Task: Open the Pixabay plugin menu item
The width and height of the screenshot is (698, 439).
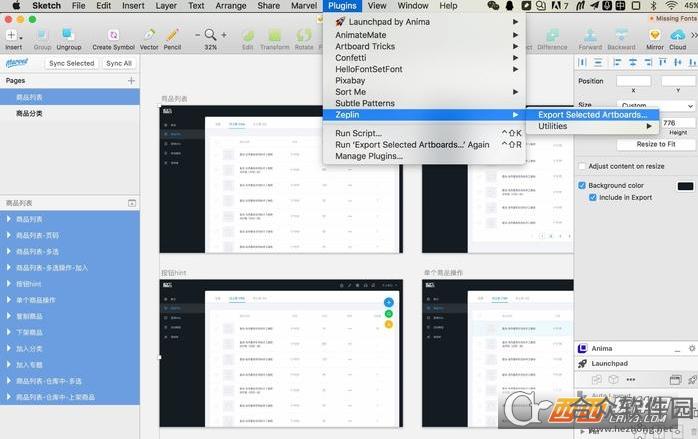Action: click(424, 81)
